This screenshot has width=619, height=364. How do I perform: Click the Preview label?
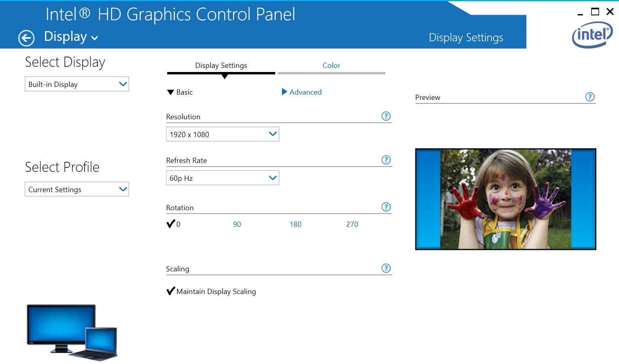point(428,97)
